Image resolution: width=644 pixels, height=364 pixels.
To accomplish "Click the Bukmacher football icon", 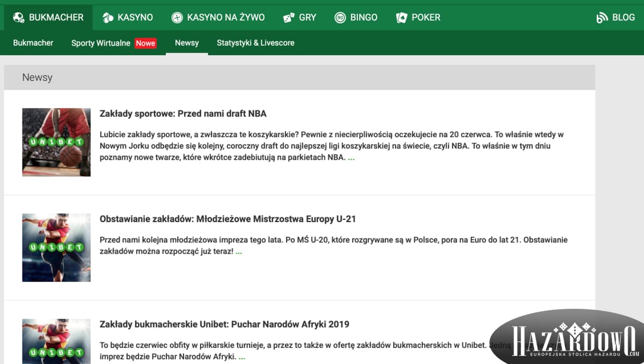I will tap(18, 18).
